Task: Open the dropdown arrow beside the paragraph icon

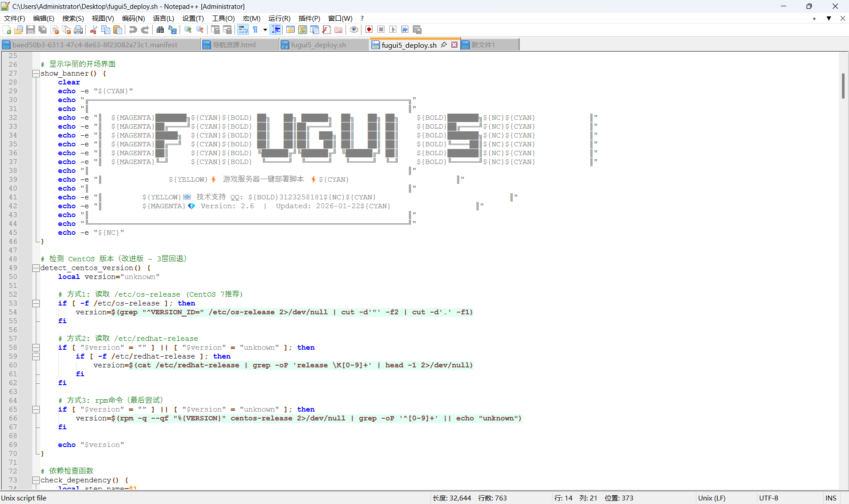Action: tap(265, 29)
